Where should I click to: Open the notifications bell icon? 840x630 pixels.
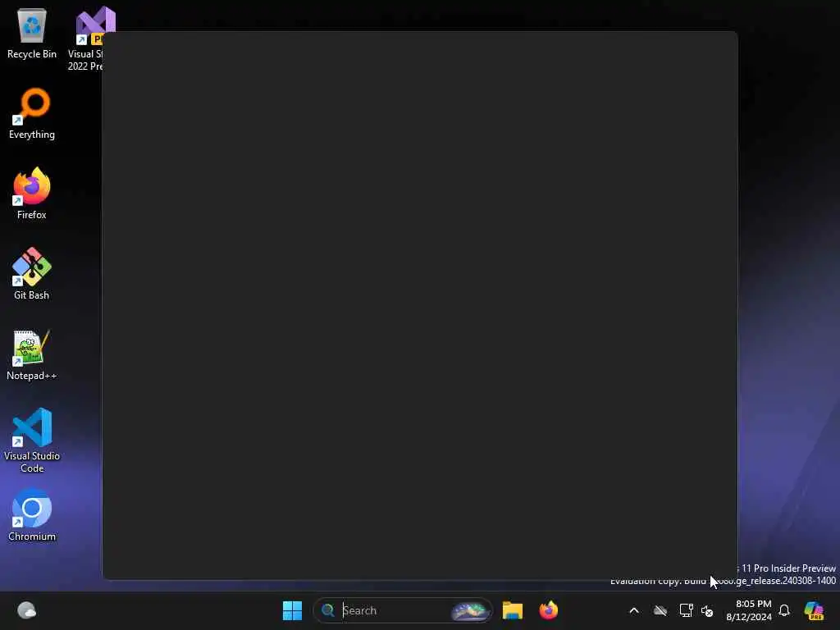tap(784, 610)
